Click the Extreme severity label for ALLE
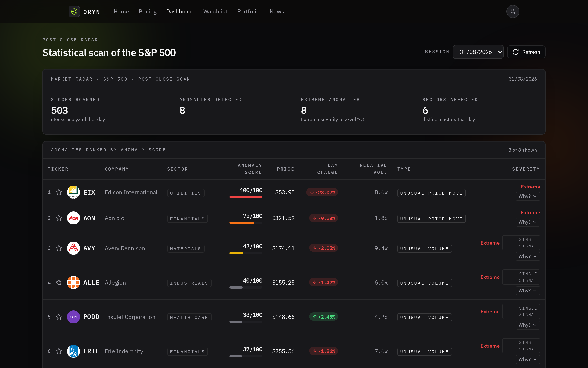Viewport: 588px width, 368px height. (x=490, y=277)
